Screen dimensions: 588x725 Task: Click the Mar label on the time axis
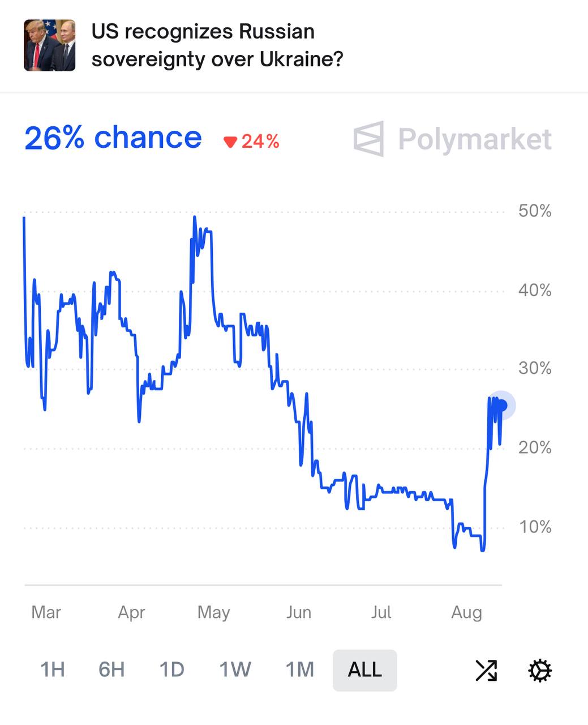point(46,612)
